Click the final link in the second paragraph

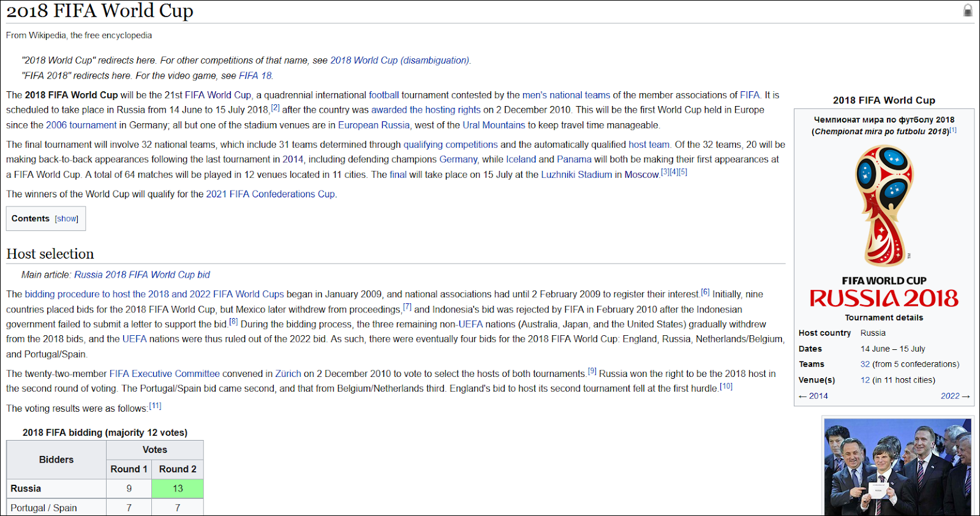tap(398, 175)
